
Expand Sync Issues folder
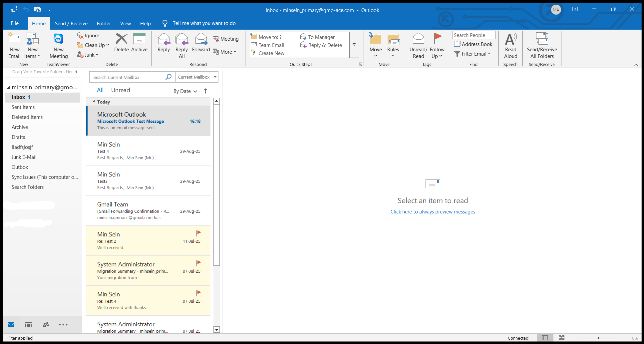tap(8, 177)
